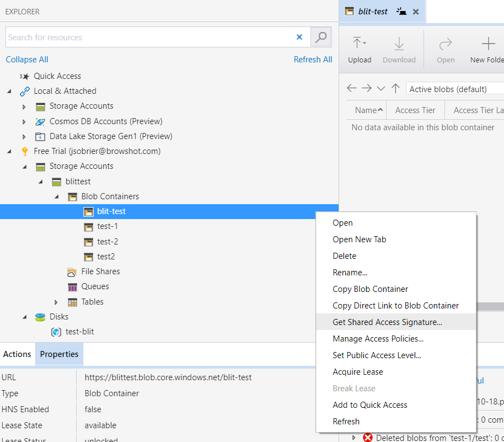Switch to the Actions tab

tap(17, 354)
